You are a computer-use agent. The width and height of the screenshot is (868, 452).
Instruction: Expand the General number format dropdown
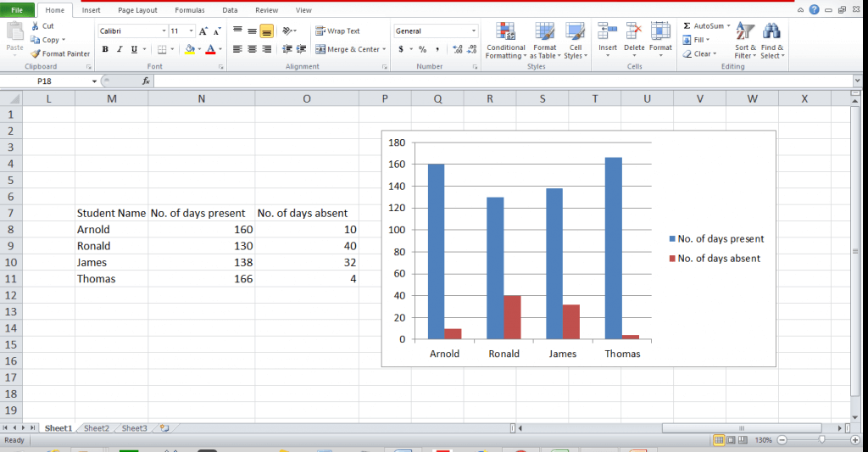click(473, 31)
